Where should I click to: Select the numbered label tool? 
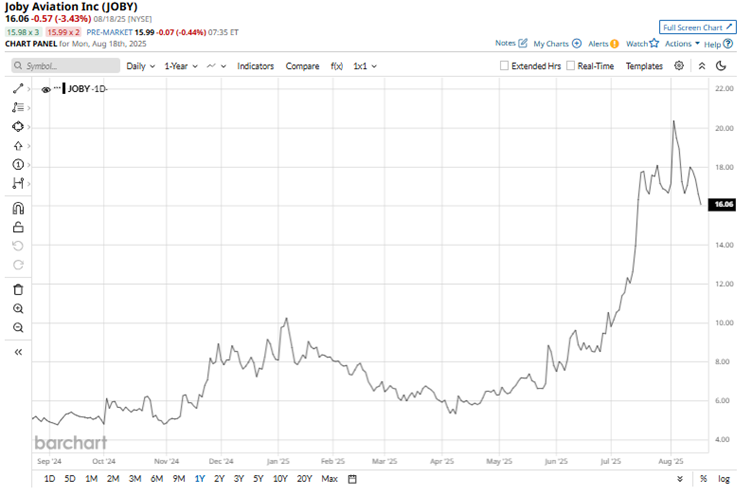[18, 165]
